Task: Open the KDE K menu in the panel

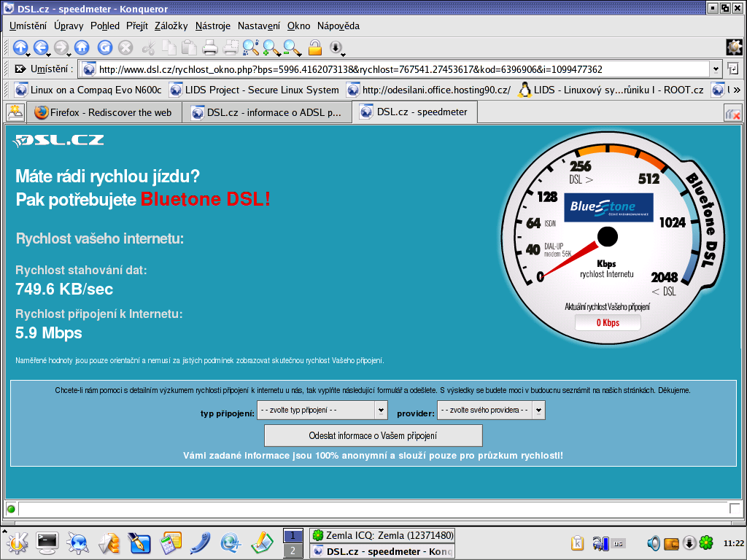Action: [18, 542]
